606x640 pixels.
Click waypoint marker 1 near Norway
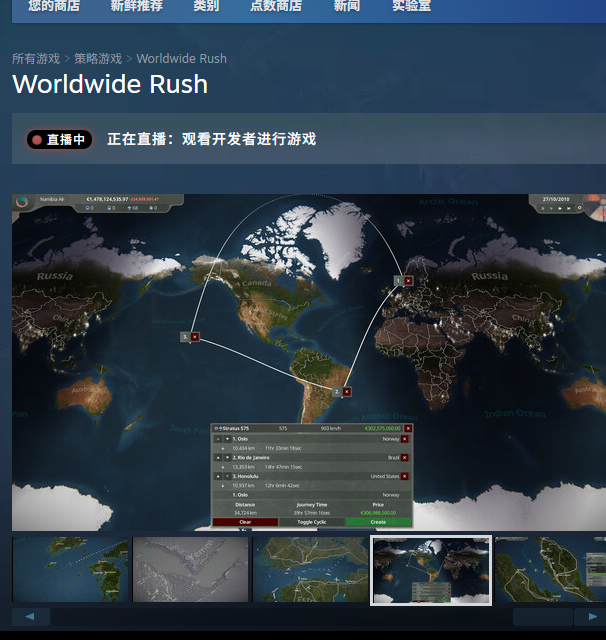pos(399,280)
